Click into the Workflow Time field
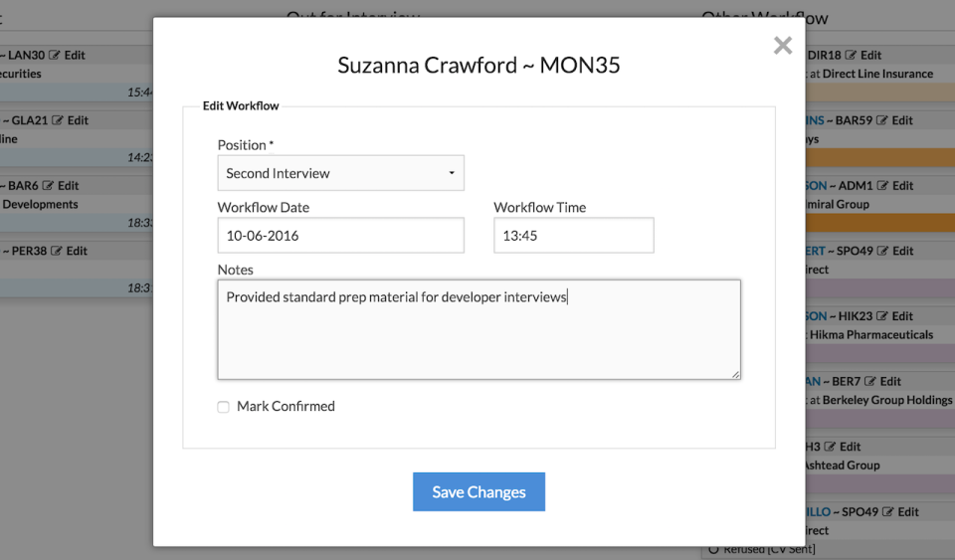 pos(573,236)
